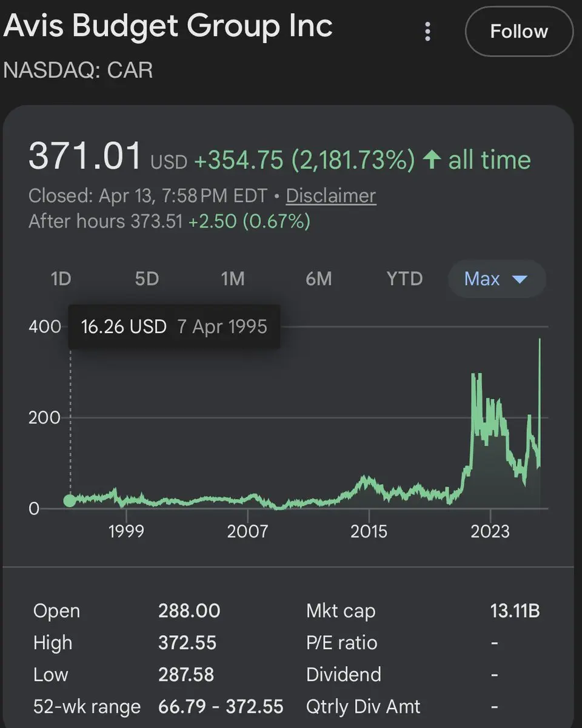Click the green data point marker on chart
This screenshot has height=728, width=582.
click(70, 500)
